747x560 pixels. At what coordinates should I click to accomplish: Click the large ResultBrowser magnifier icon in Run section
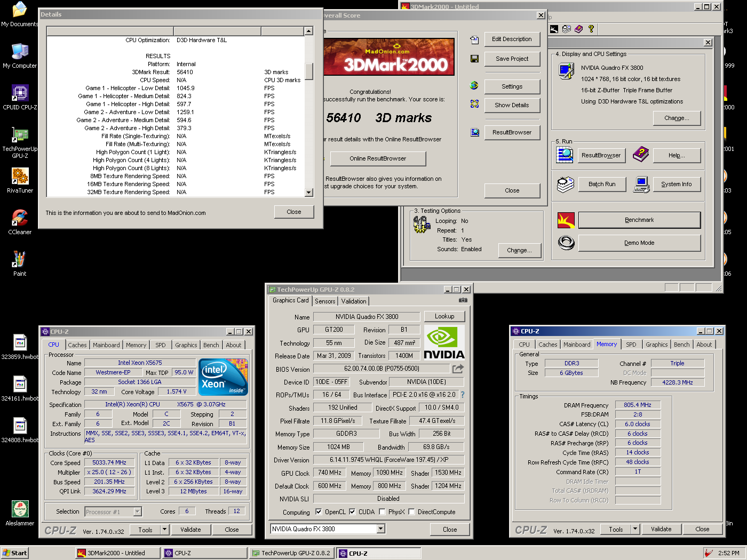[x=565, y=155]
